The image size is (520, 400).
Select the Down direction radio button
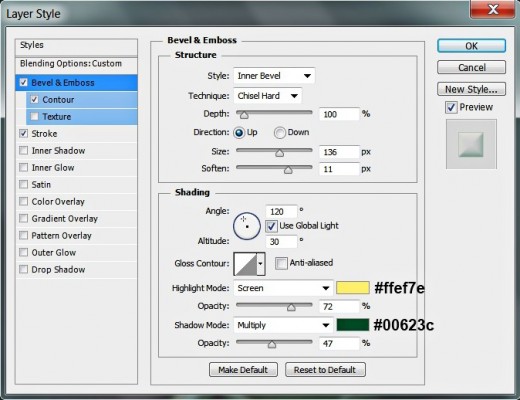(280, 133)
